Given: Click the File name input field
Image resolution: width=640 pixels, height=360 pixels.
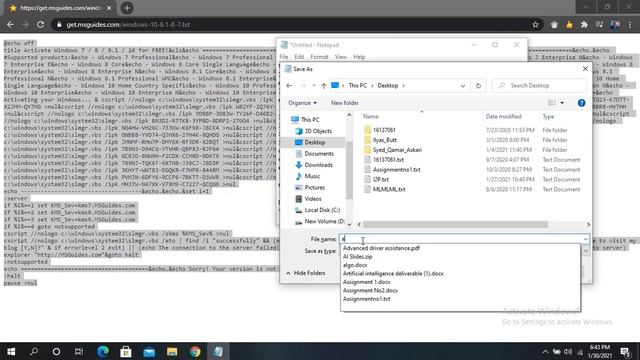Looking at the screenshot, I should point(460,239).
